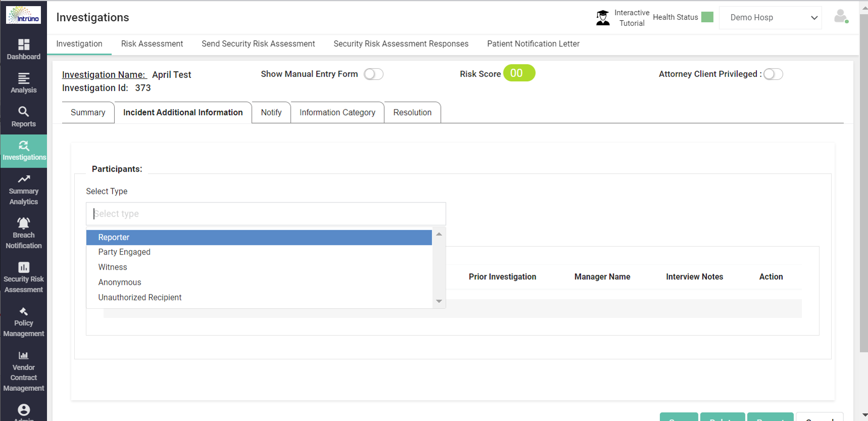Choose Unauthorized Recipient option
Screen dimensions: 868x421
click(140, 297)
